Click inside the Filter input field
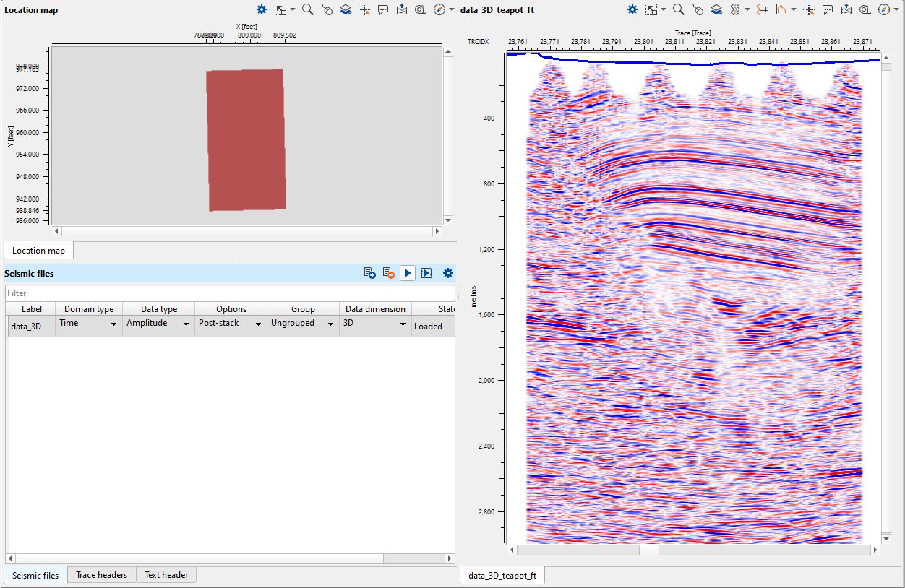 (x=217, y=293)
